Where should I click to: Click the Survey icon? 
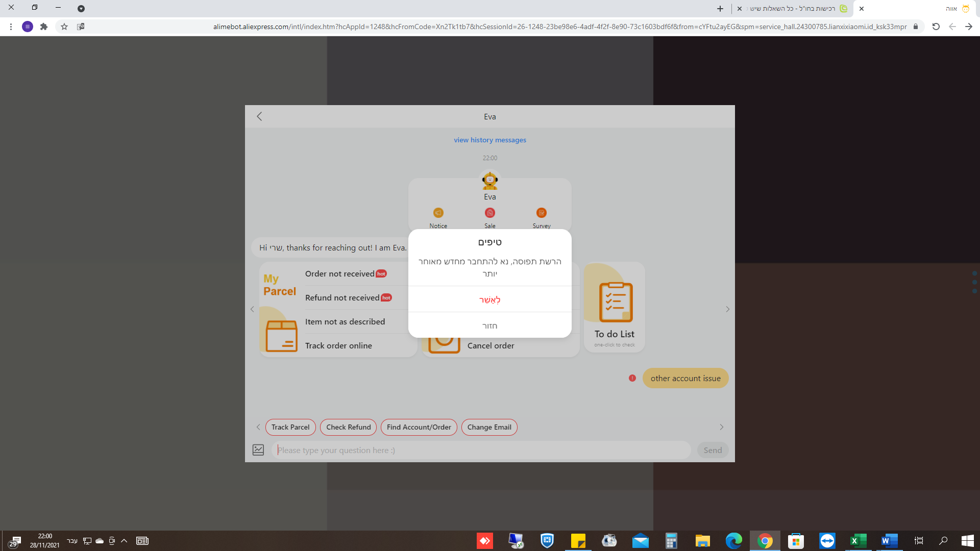pyautogui.click(x=541, y=213)
